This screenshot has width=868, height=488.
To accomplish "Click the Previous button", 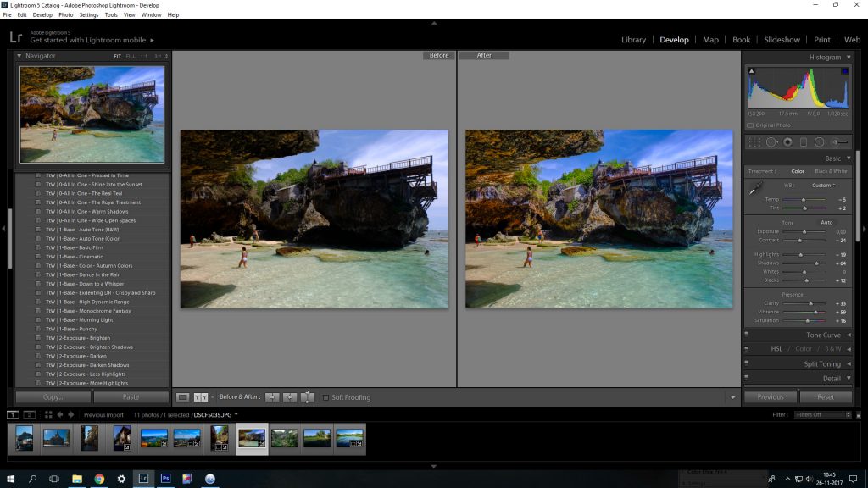I will point(770,397).
